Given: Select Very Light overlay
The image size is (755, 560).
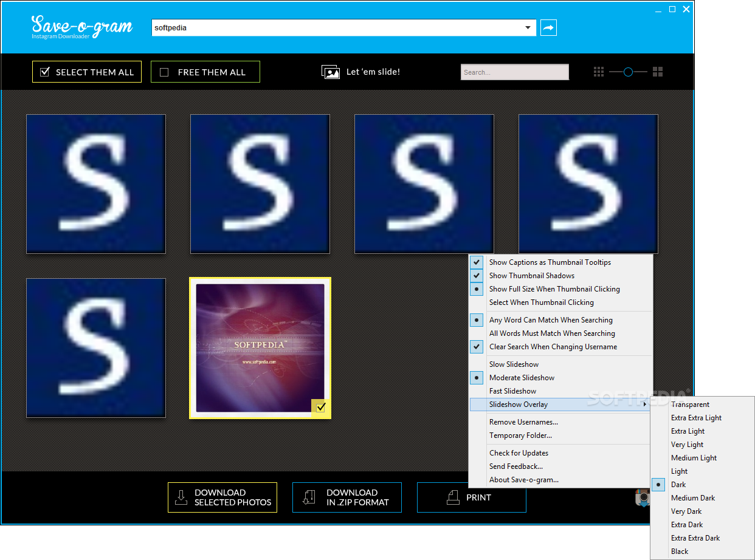Looking at the screenshot, I should point(702,445).
